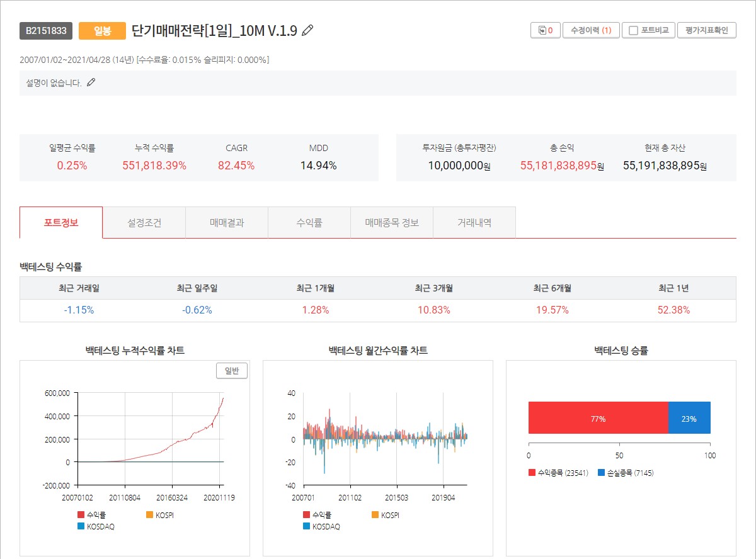Click the MDD value 14.94%
The image size is (756, 559).
tap(318, 166)
